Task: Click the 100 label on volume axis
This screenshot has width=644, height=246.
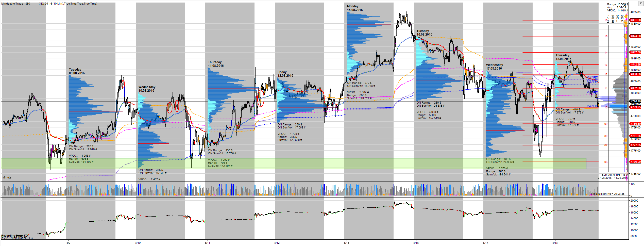Action: [633, 184]
